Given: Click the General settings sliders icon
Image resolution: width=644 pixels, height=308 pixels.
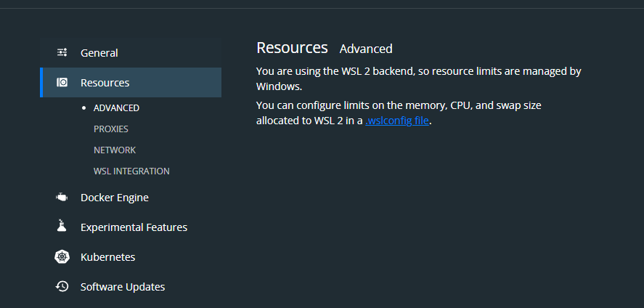Looking at the screenshot, I should click(62, 52).
